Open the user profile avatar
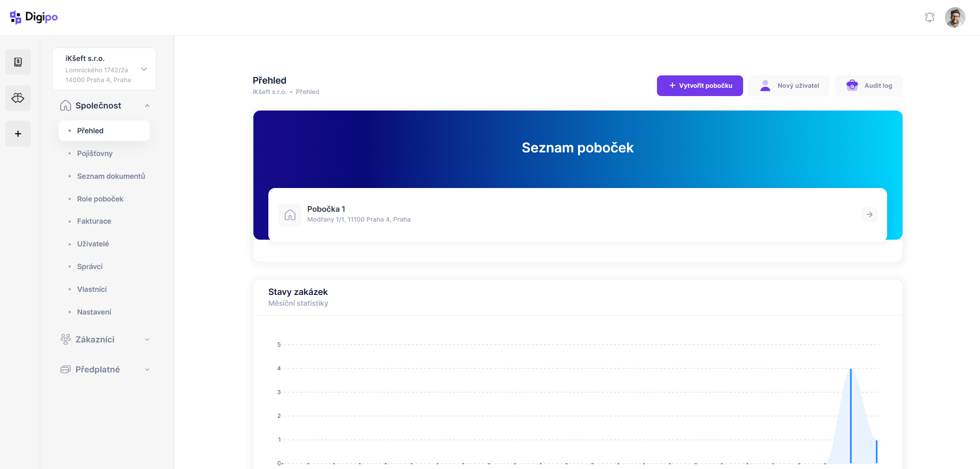980x469 pixels. click(x=955, y=18)
